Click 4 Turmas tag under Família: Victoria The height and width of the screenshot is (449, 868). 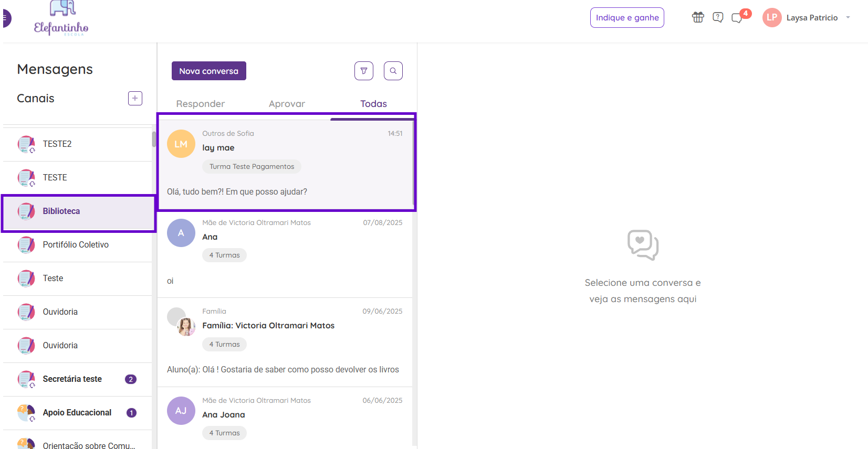click(x=224, y=345)
